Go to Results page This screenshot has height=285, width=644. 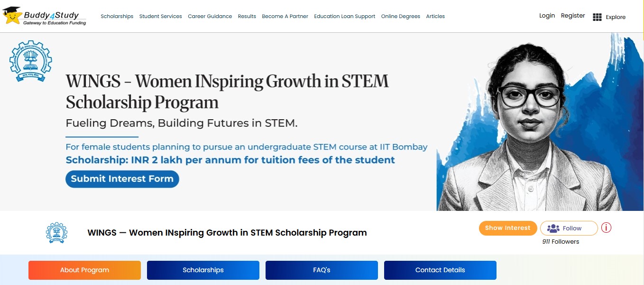tap(247, 16)
